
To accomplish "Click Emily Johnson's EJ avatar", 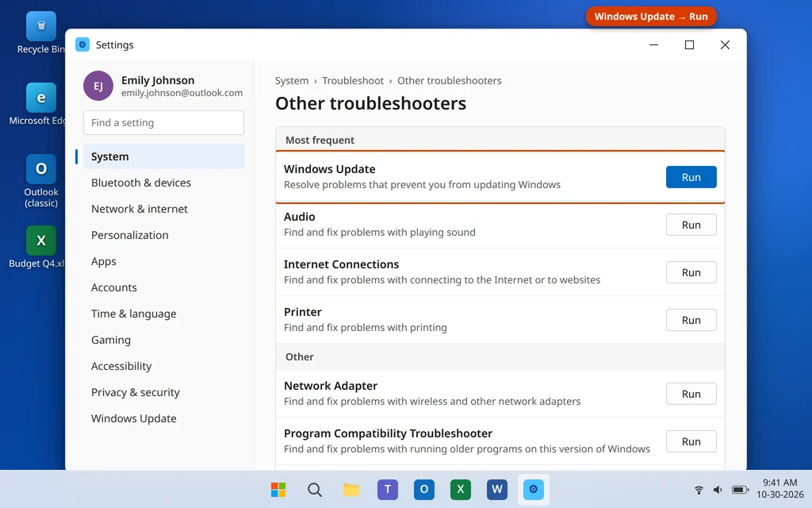I will point(98,86).
